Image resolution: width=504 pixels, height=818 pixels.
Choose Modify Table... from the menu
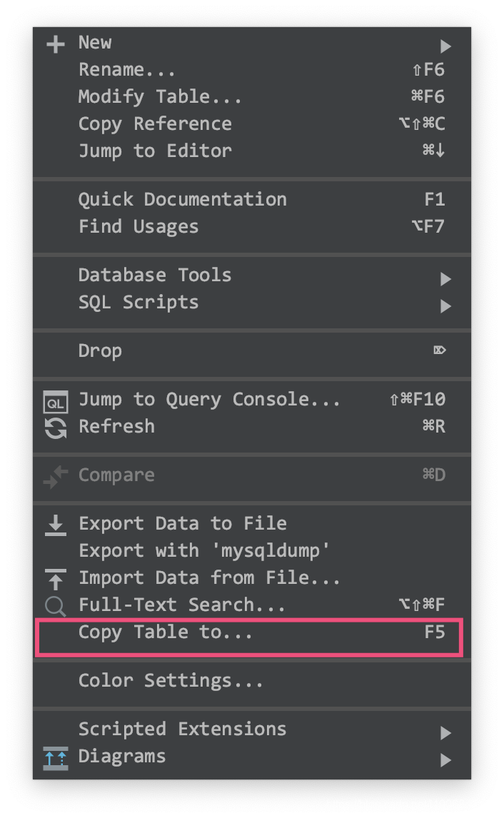pyautogui.click(x=160, y=97)
